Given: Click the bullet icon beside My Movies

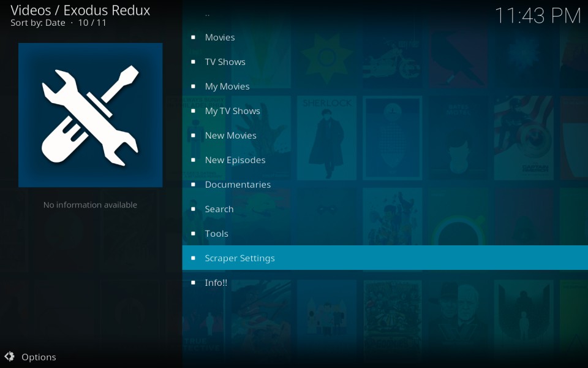Looking at the screenshot, I should coord(193,86).
